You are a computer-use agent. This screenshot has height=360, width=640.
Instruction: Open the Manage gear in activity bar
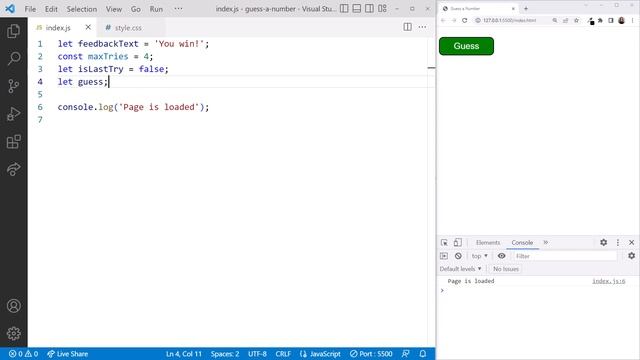click(x=13, y=333)
